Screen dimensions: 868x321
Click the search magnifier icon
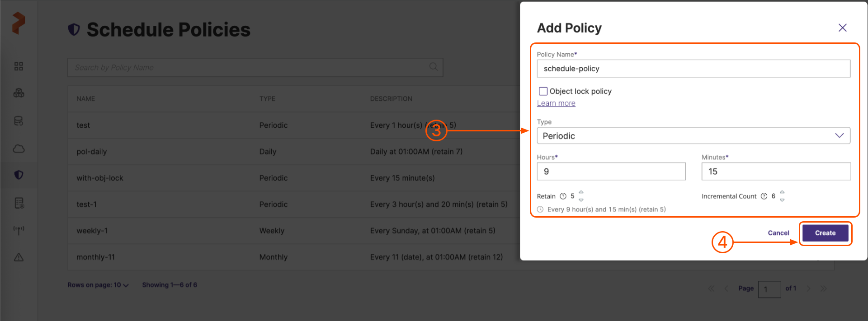[x=433, y=67]
